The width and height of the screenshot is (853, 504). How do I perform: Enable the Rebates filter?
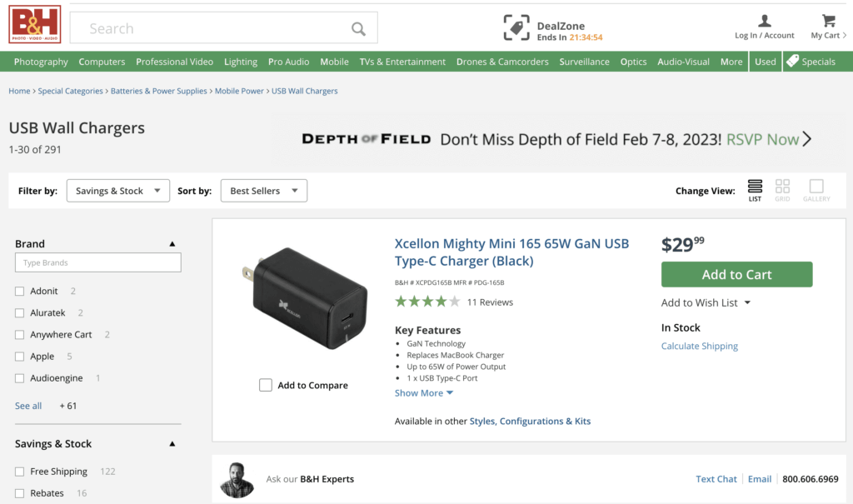tap(20, 493)
